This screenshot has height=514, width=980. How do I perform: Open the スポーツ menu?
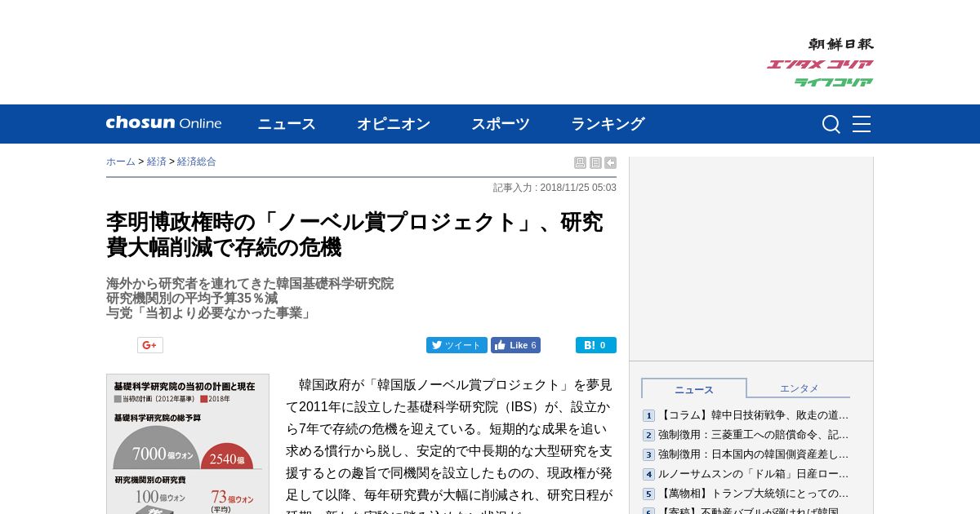(501, 124)
